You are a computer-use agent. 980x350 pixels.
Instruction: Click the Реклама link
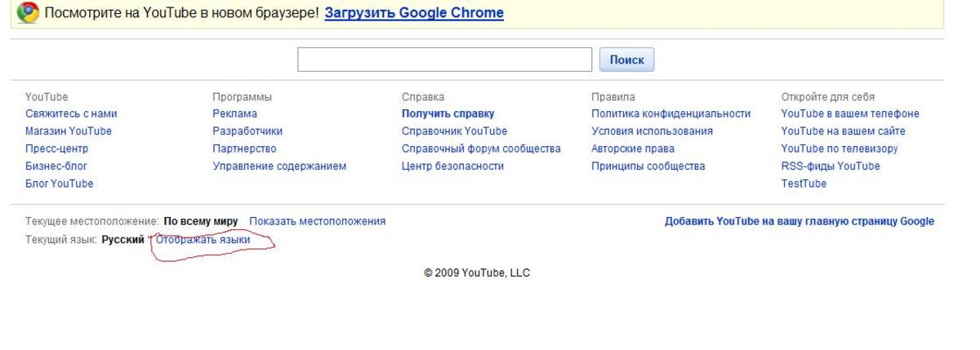(234, 114)
